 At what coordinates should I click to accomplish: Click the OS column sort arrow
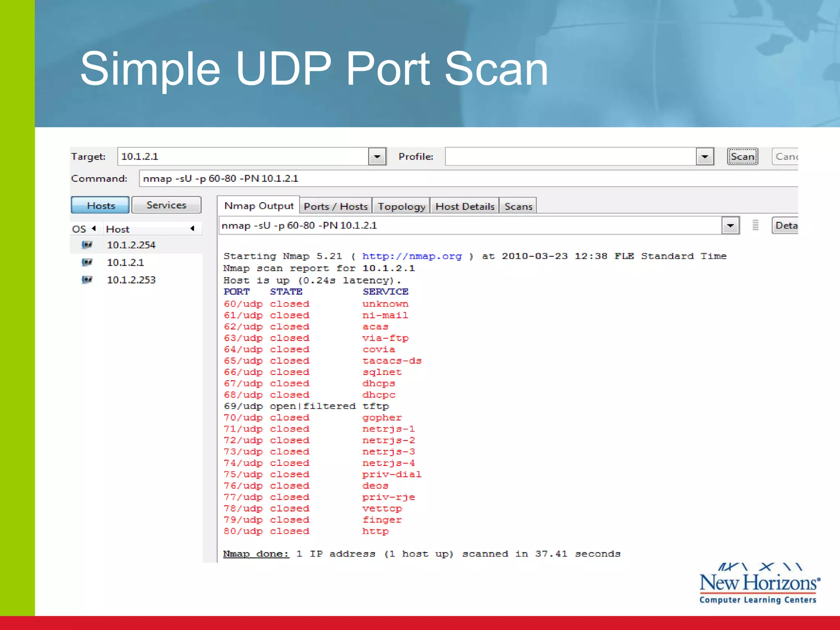pyautogui.click(x=94, y=228)
